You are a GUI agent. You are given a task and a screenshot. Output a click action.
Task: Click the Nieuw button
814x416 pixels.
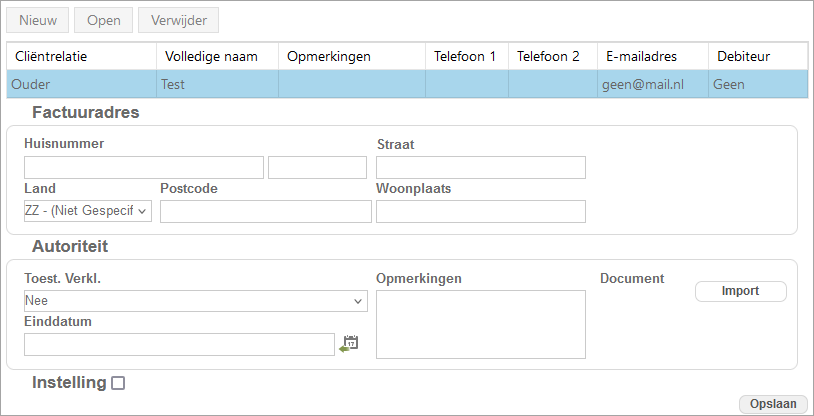click(38, 20)
